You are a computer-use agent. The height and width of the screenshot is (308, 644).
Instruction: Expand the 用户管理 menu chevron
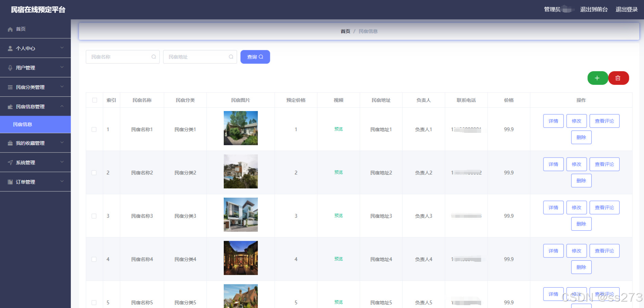point(62,67)
